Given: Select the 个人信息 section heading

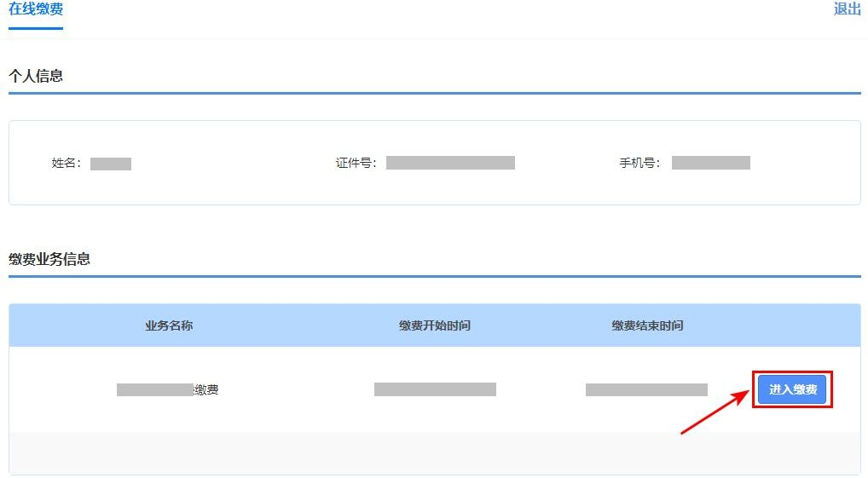Looking at the screenshot, I should [x=36, y=76].
